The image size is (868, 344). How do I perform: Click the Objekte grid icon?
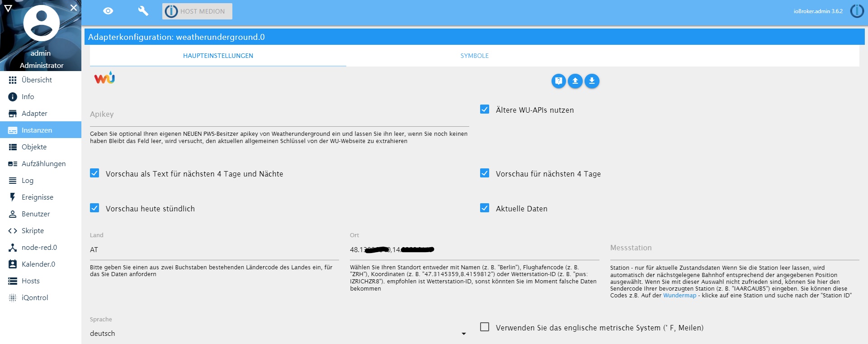coord(13,147)
